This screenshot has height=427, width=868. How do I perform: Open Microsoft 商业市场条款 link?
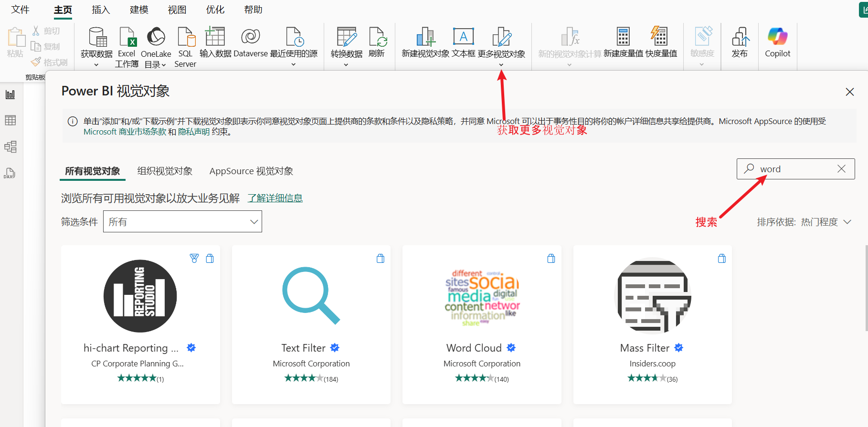click(125, 132)
